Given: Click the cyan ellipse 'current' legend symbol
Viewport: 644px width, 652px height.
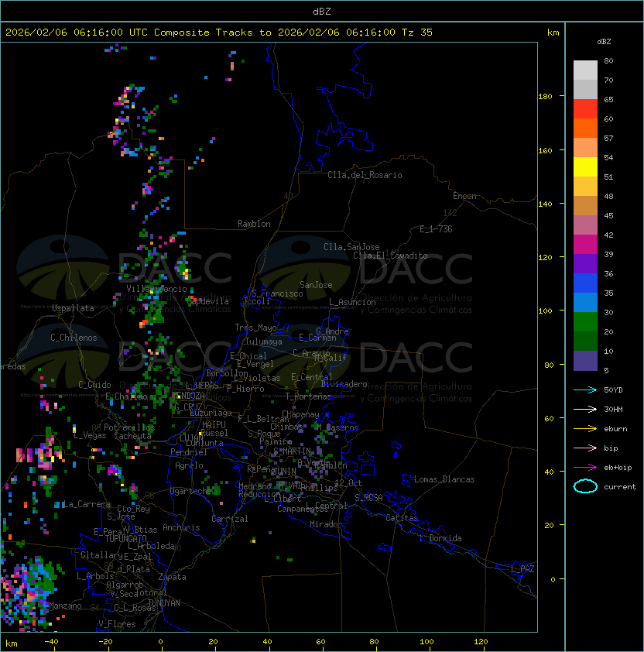Looking at the screenshot, I should (x=585, y=486).
